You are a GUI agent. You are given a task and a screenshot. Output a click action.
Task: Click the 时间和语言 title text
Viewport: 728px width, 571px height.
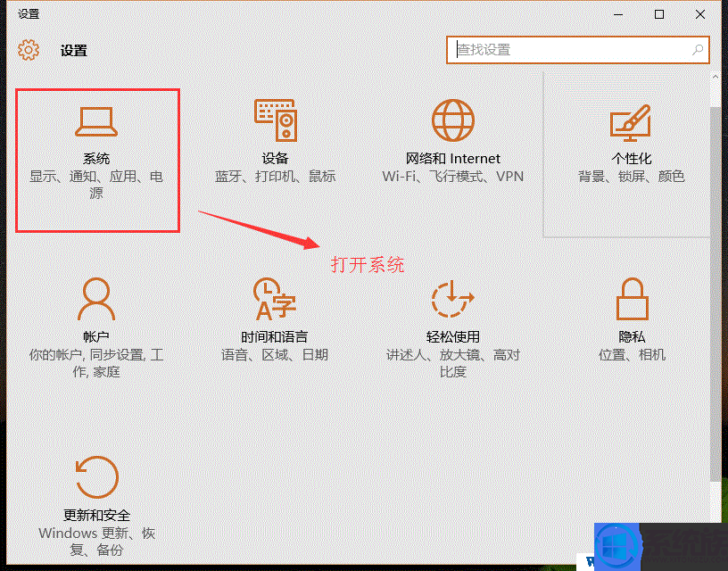274,336
